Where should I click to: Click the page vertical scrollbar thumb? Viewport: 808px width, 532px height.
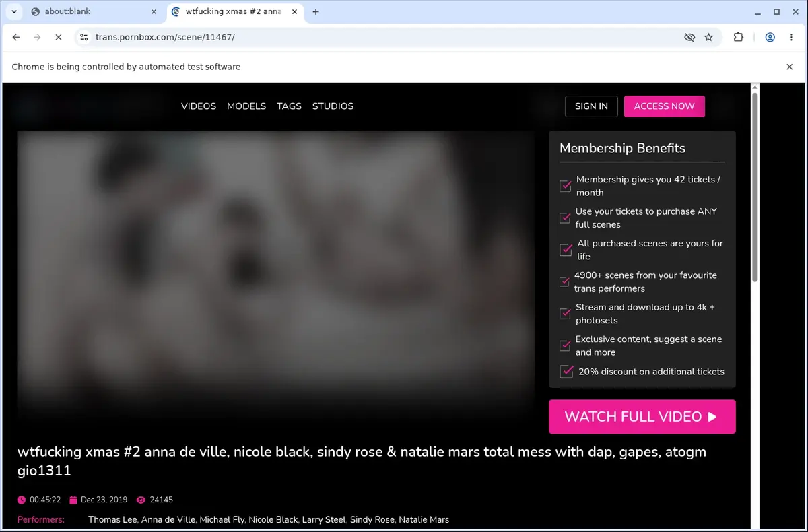(x=755, y=187)
